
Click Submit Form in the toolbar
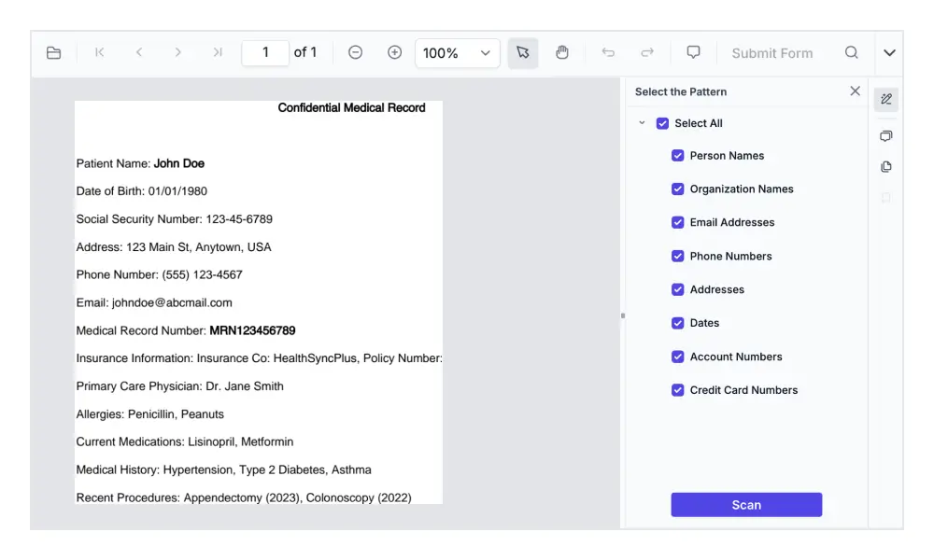pyautogui.click(x=771, y=53)
